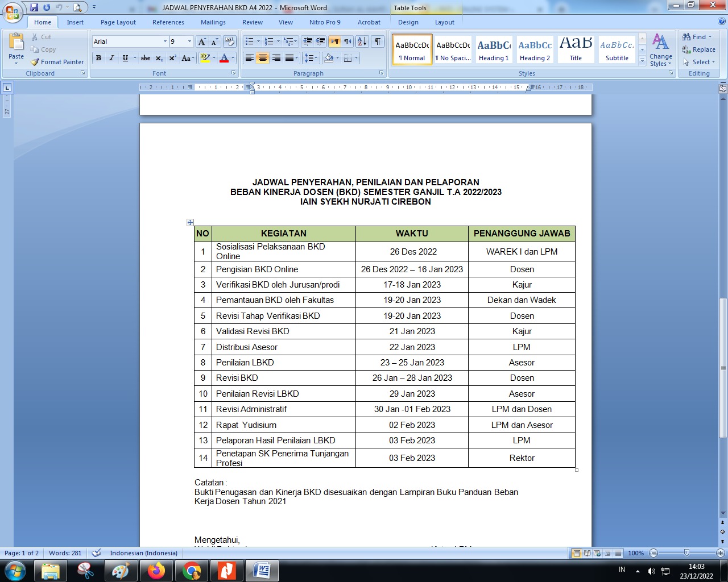The width and height of the screenshot is (728, 582).
Task: Open Microsoft Word Help
Action: click(721, 22)
